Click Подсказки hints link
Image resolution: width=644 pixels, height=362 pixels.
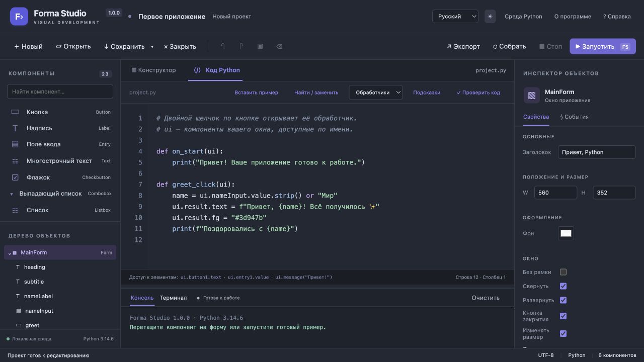427,93
